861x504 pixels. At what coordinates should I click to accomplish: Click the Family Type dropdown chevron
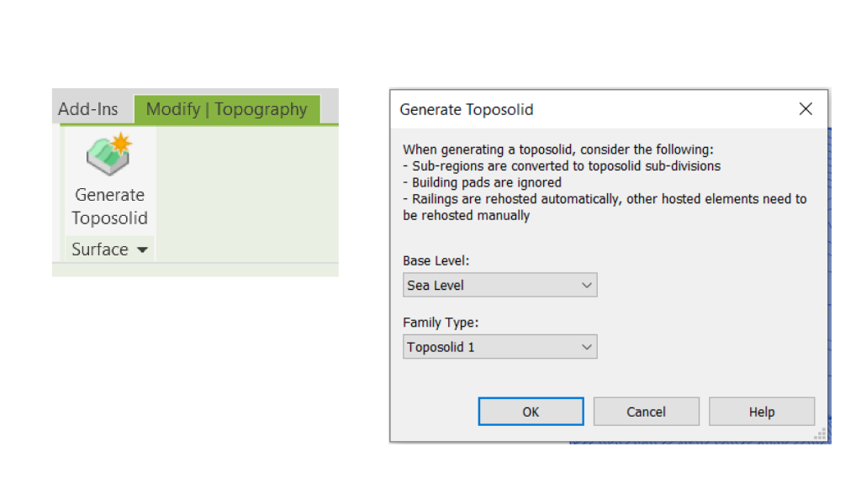point(586,347)
